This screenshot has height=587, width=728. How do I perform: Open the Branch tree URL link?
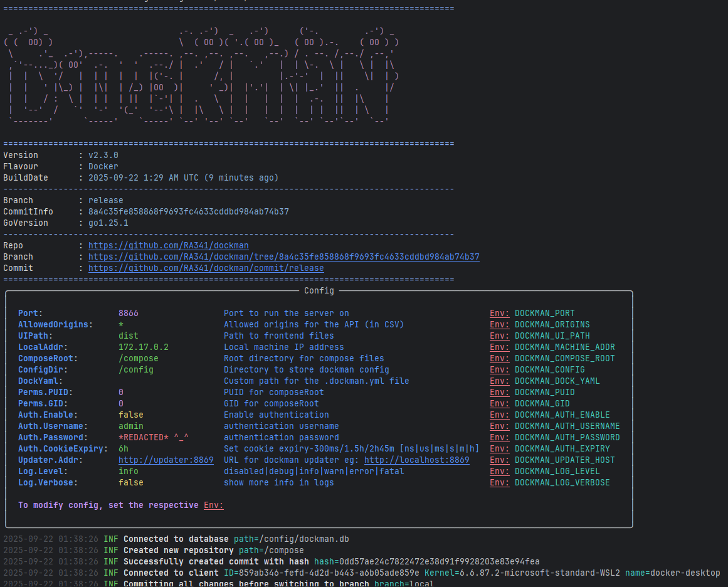click(x=283, y=257)
